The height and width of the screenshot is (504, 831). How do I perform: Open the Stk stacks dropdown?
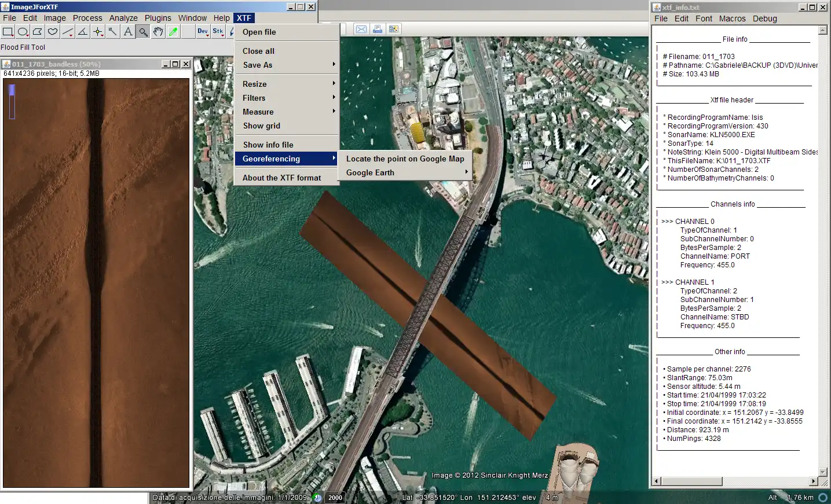(x=218, y=32)
